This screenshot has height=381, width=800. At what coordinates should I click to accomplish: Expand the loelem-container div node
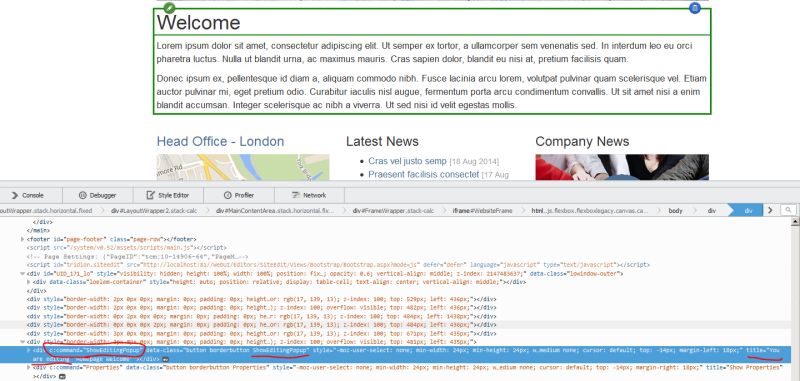29,282
